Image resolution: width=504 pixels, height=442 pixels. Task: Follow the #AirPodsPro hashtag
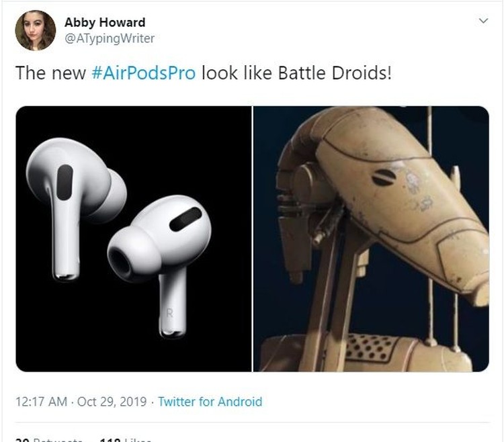[144, 73]
